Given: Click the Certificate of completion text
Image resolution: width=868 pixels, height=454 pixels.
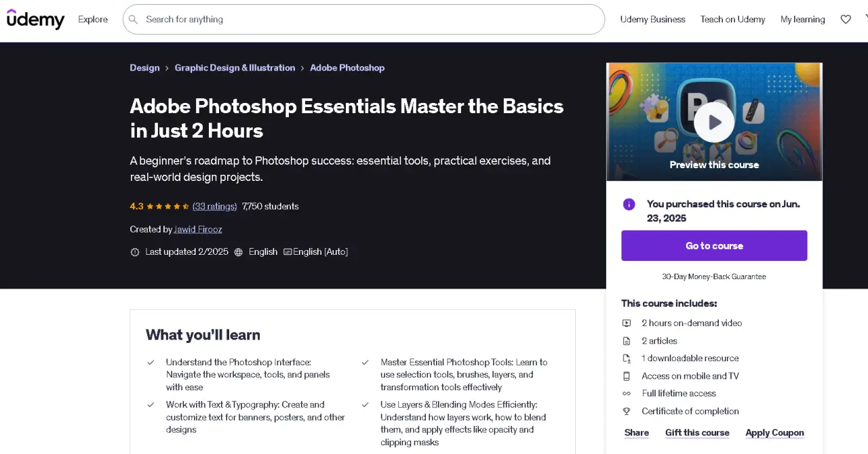Looking at the screenshot, I should click(690, 411).
